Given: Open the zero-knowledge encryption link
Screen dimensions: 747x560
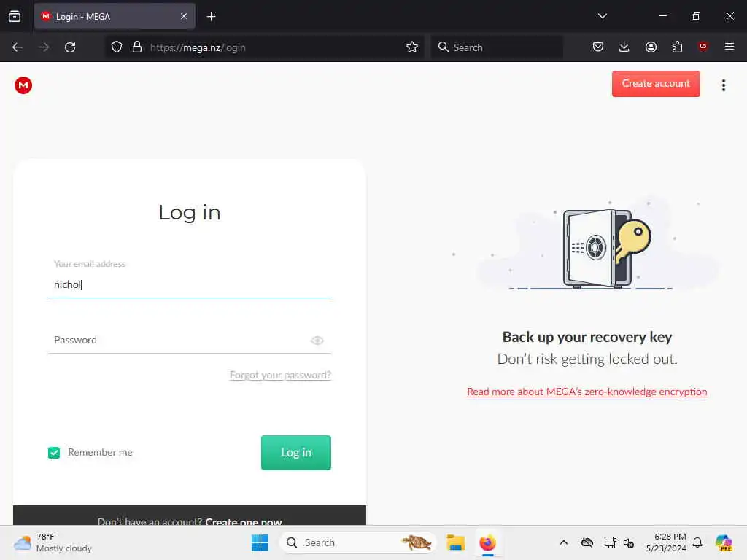Looking at the screenshot, I should point(587,392).
